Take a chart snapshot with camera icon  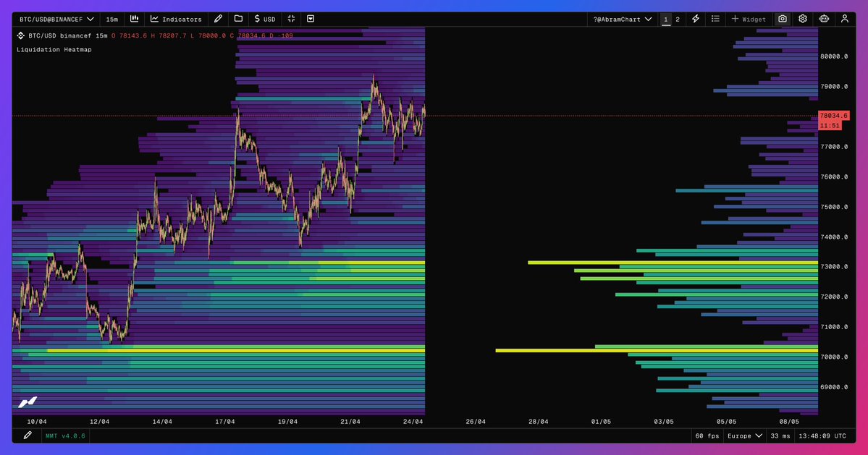pos(782,19)
